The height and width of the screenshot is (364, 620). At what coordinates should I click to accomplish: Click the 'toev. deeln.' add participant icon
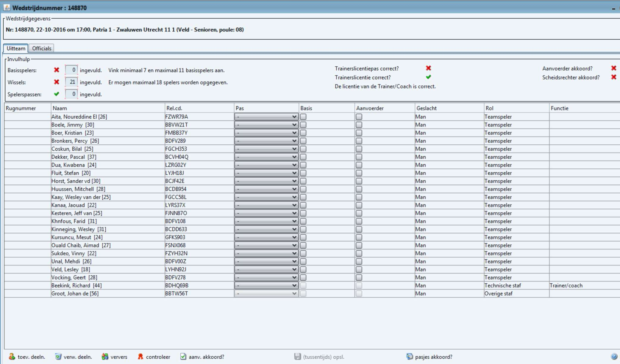(12, 357)
